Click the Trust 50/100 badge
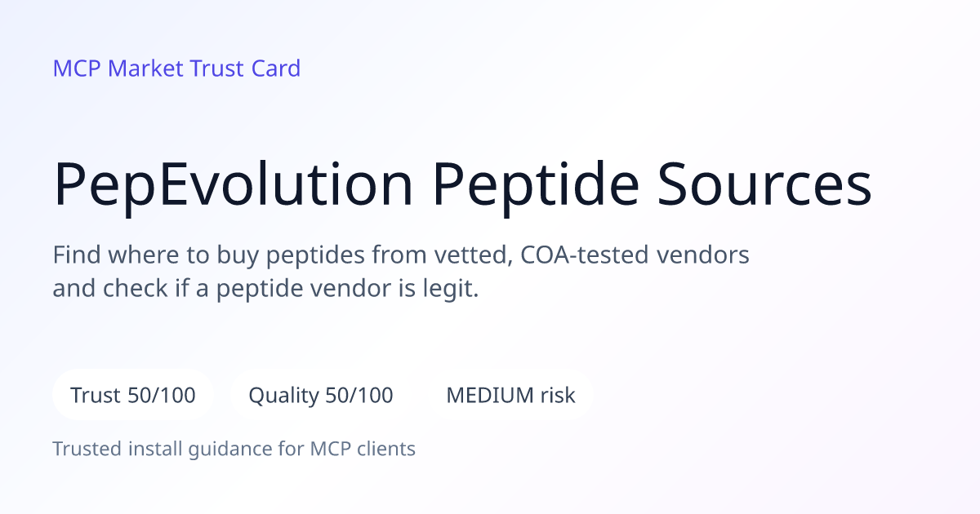Screen dimensions: 980x514 [x=133, y=396]
